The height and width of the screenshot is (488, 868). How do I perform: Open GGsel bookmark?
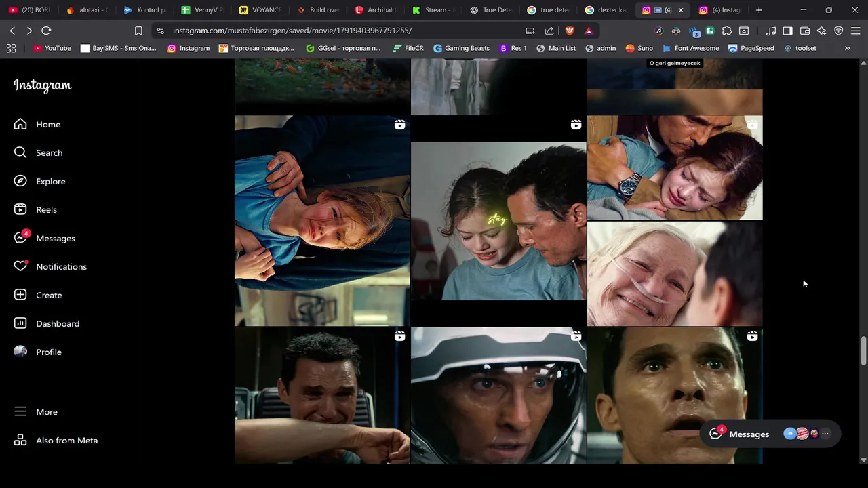pos(343,48)
